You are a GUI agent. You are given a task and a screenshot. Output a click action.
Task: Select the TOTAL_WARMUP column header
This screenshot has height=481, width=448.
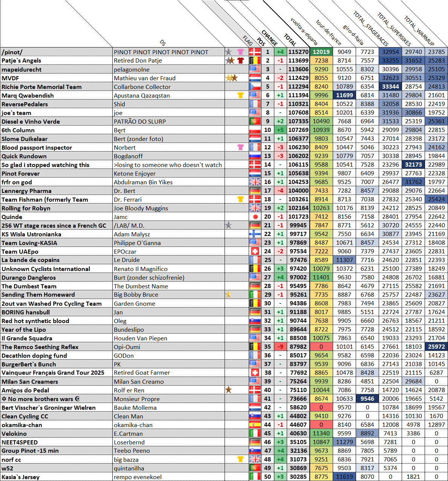[x=419, y=30]
